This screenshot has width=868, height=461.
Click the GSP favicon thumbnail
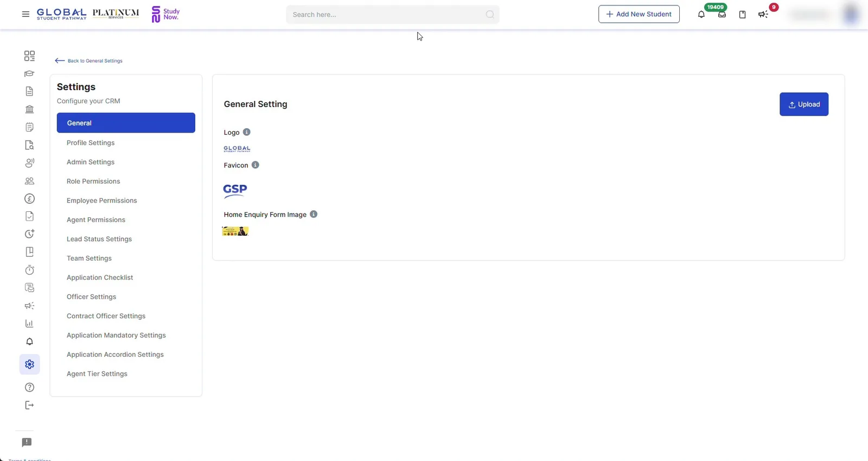[235, 190]
